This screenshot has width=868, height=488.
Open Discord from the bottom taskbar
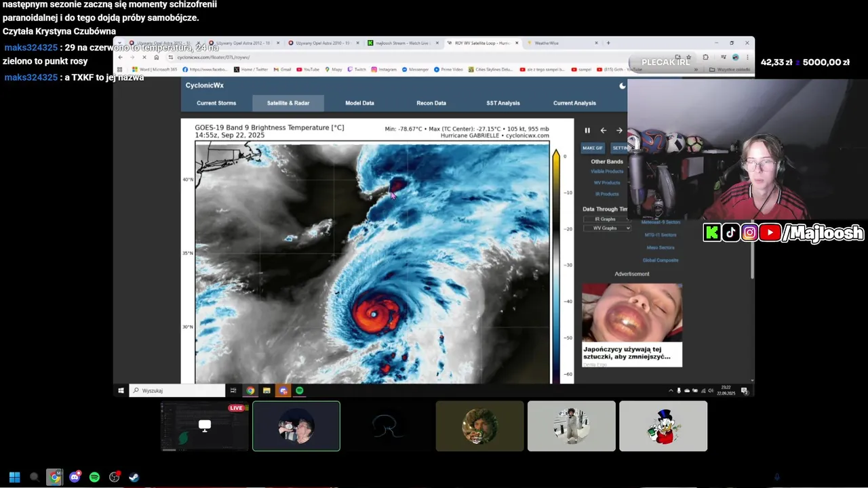click(75, 477)
